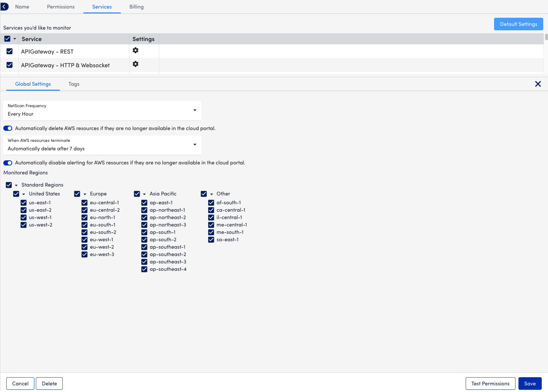Toggle automatic disable alerting for AWS resources
This screenshot has width=548, height=392.
point(8,163)
